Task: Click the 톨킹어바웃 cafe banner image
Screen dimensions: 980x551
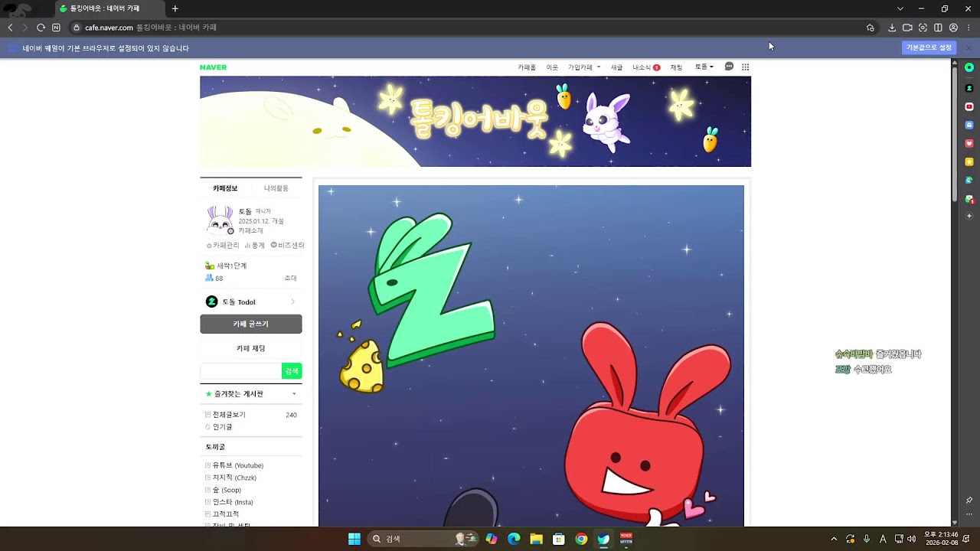Action: coord(475,121)
